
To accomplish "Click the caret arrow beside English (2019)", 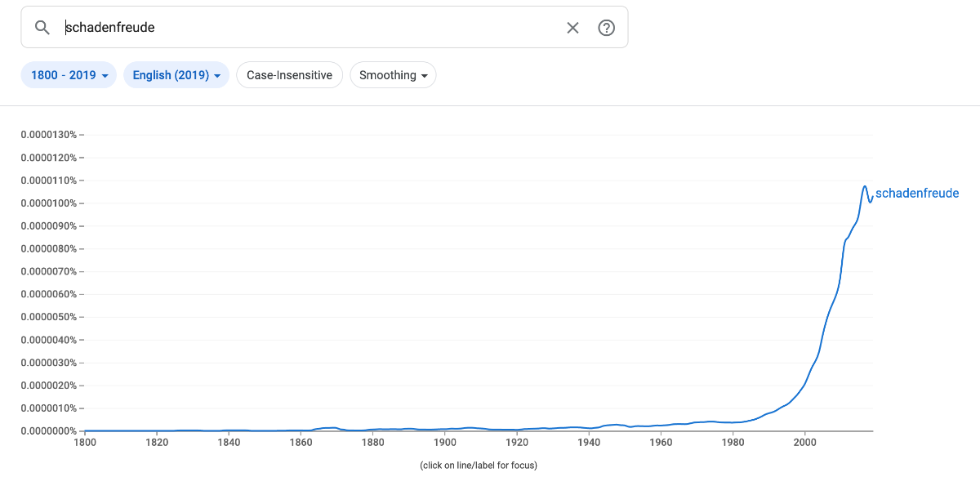I will point(217,76).
